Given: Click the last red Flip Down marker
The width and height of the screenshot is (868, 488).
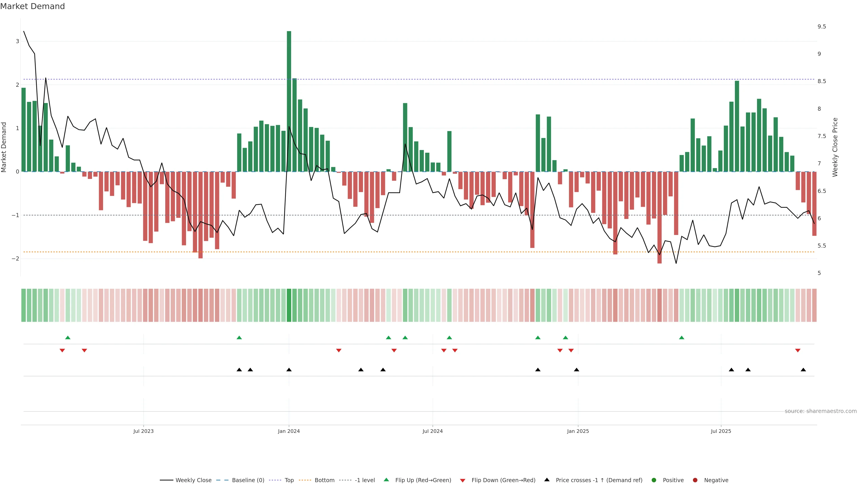Looking at the screenshot, I should click(797, 351).
